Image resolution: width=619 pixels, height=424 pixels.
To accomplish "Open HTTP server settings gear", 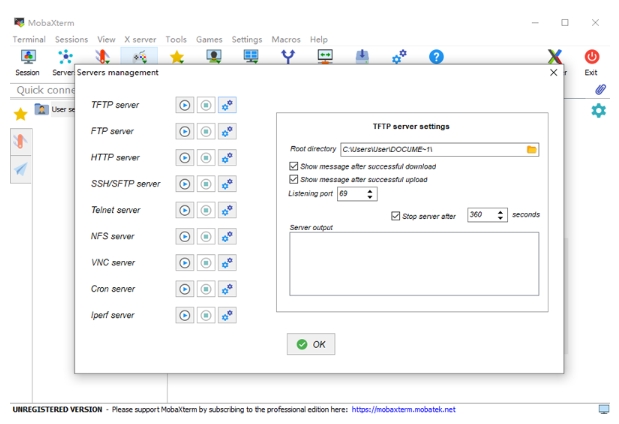I will click(x=227, y=158).
